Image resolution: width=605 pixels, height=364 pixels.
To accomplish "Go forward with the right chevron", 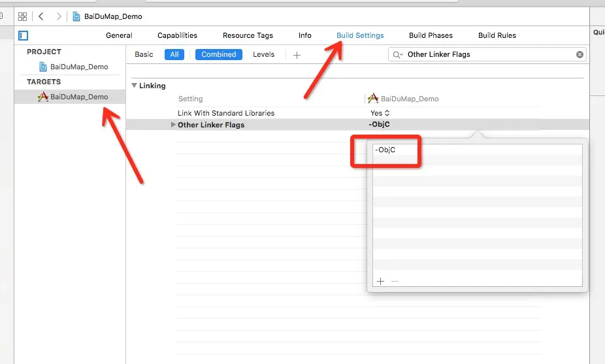I will point(59,16).
